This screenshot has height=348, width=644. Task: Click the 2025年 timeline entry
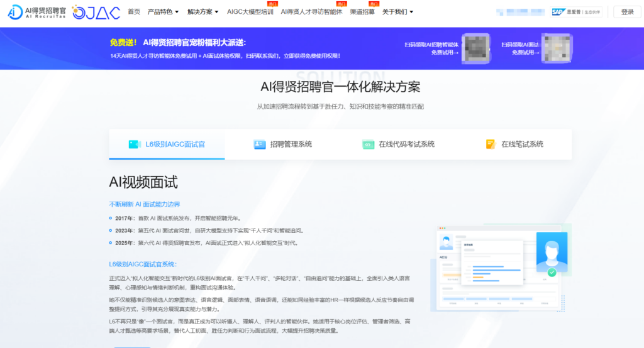205,243
